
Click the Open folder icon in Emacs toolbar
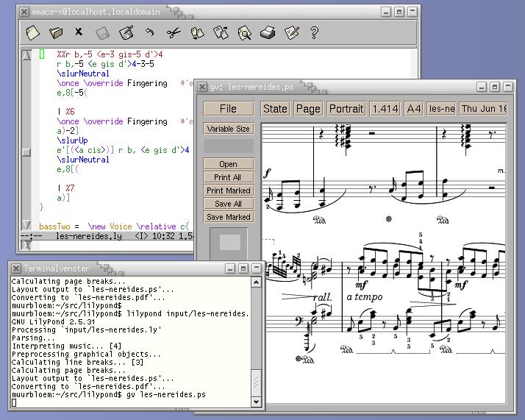[x=56, y=33]
